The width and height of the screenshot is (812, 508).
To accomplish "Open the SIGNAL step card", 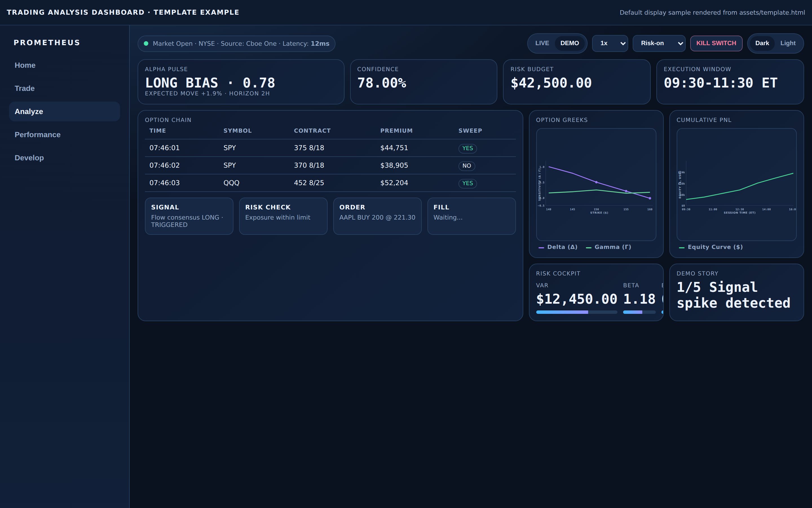I will pos(189,216).
